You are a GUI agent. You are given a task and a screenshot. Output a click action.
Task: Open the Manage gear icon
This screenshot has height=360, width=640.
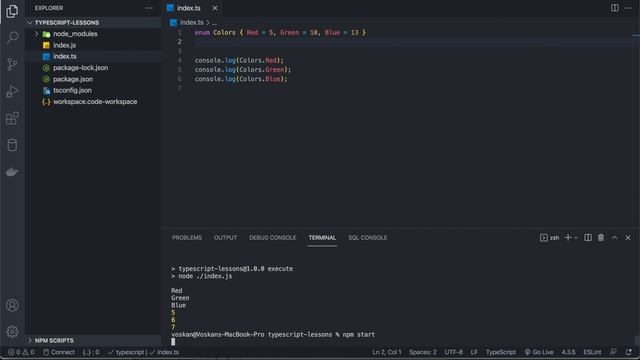(12, 331)
